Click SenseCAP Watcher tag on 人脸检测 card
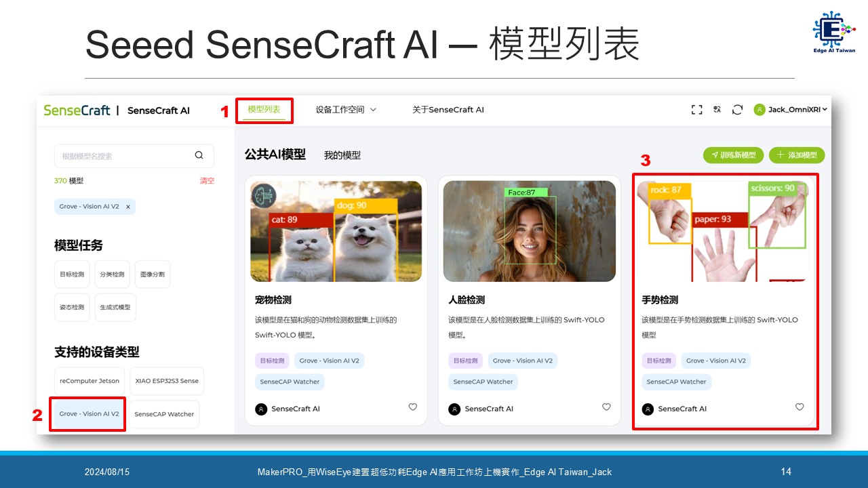The height and width of the screenshot is (488, 868). pos(483,382)
